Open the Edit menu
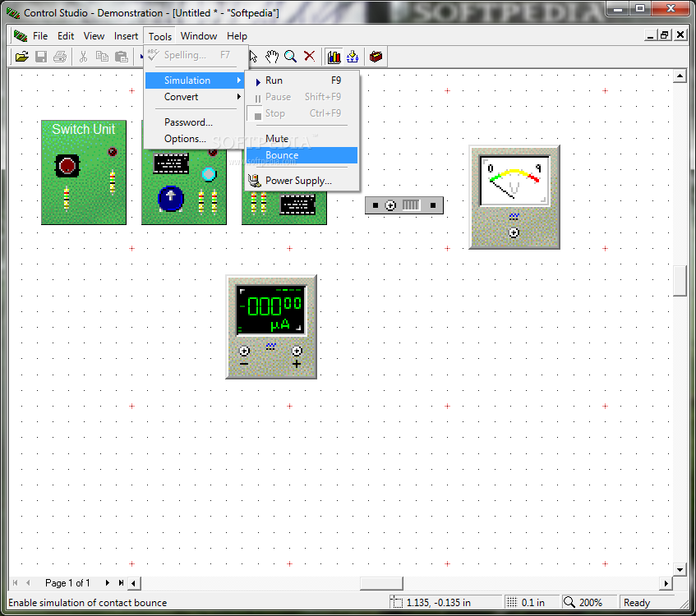This screenshot has width=696, height=616. (x=66, y=36)
